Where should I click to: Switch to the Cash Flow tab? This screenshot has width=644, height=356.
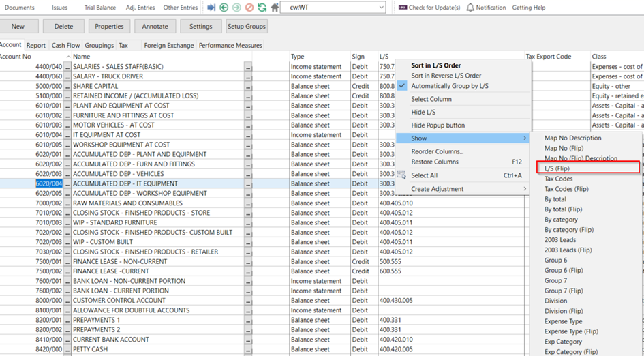65,46
